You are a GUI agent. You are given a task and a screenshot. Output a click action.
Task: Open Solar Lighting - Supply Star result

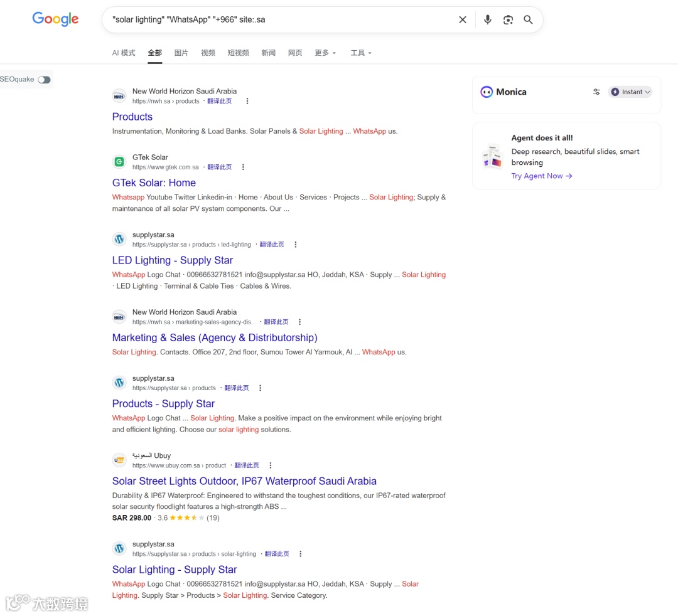pyautogui.click(x=175, y=570)
